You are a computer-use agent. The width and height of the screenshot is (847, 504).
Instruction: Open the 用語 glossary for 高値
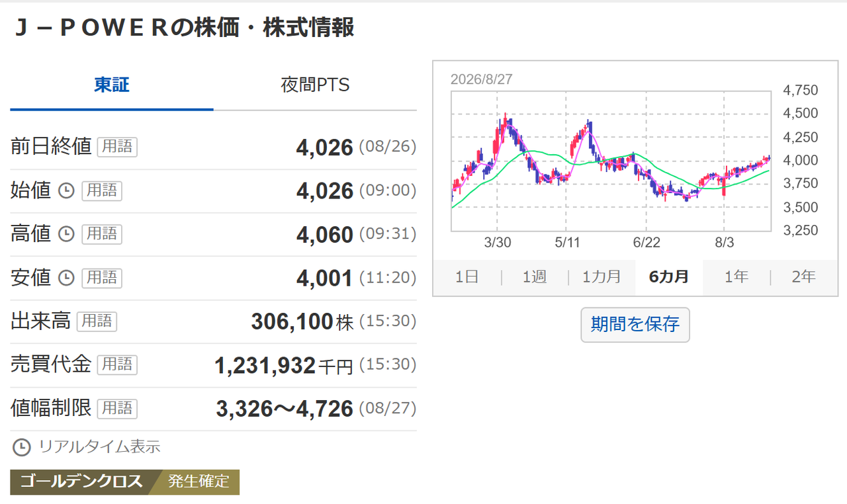point(102,234)
